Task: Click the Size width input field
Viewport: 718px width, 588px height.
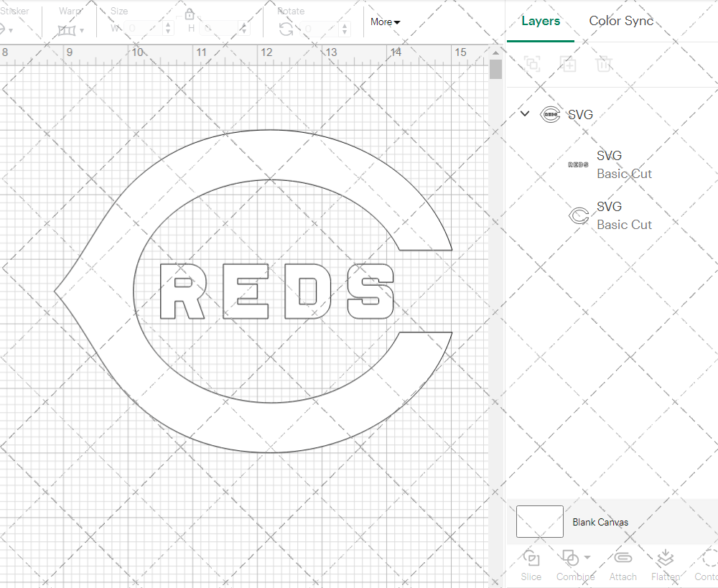Action: tap(144, 29)
